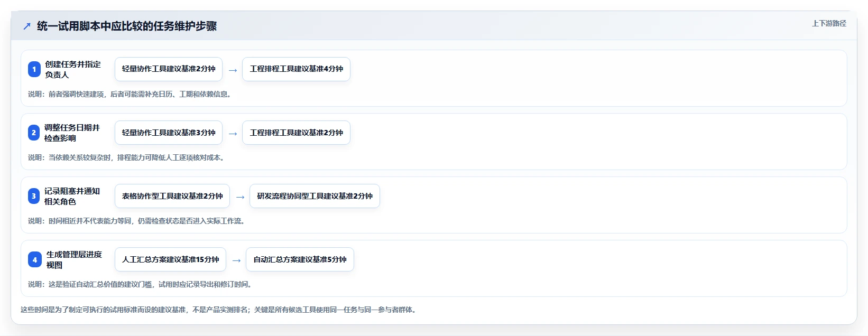Click the note starting 说明：时间相近并不代表能力等同
The image size is (868, 336).
click(x=137, y=221)
